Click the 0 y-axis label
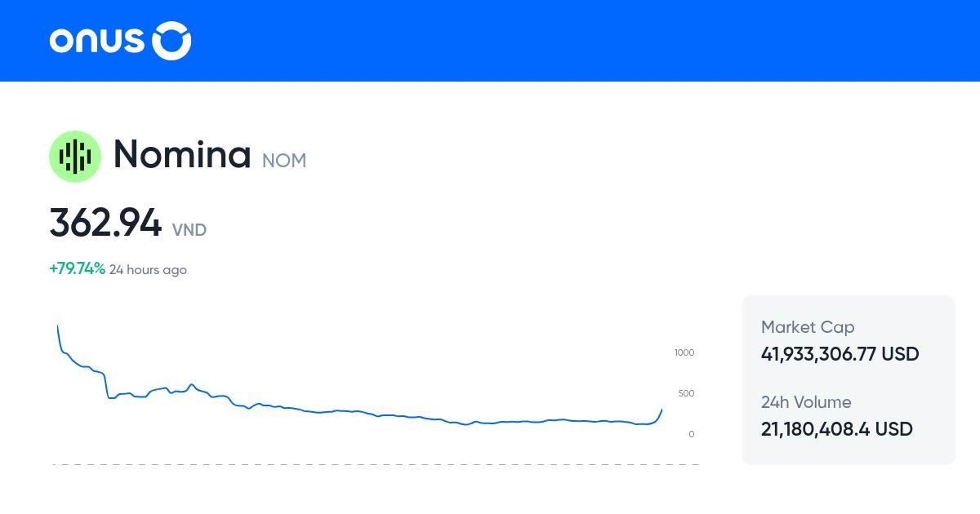The width and height of the screenshot is (980, 514). tap(691, 434)
